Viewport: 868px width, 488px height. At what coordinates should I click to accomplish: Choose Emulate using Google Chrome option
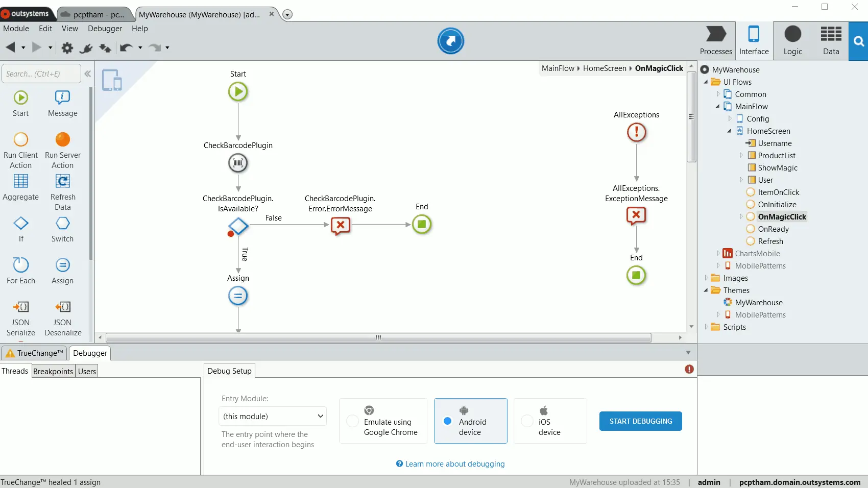pyautogui.click(x=383, y=421)
